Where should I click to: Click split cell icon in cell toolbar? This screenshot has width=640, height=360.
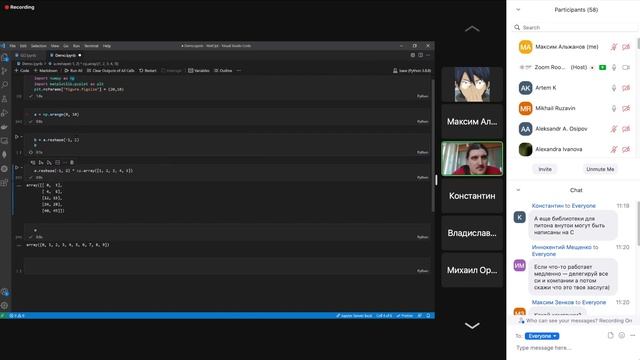click(x=57, y=162)
